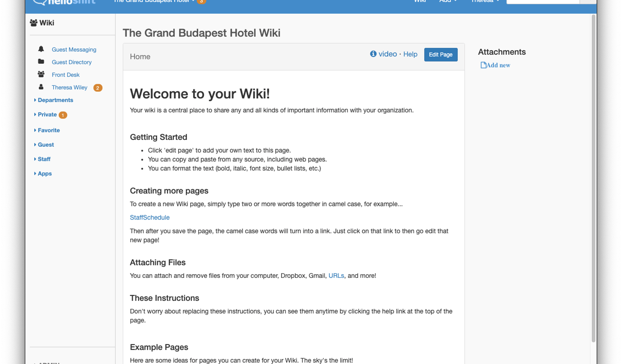
Task: Click the Attachments heading
Action: point(502,52)
